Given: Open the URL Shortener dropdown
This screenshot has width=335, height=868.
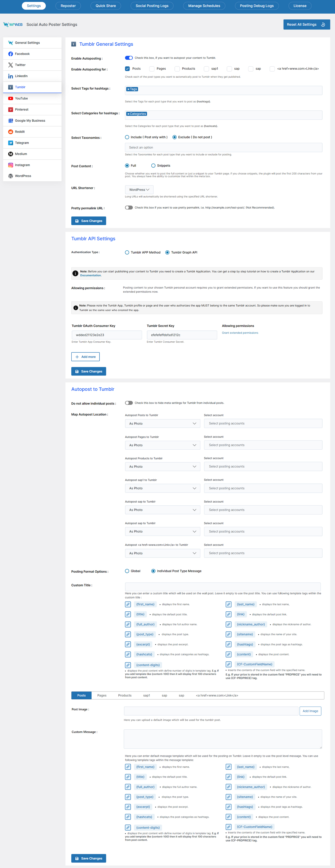Looking at the screenshot, I should 139,190.
